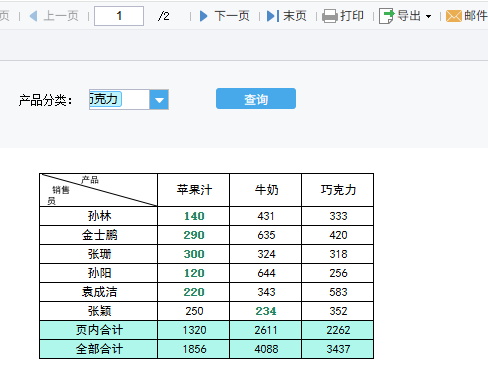Click the 孙阳 row name
The height and width of the screenshot is (378, 488).
pyautogui.click(x=99, y=273)
